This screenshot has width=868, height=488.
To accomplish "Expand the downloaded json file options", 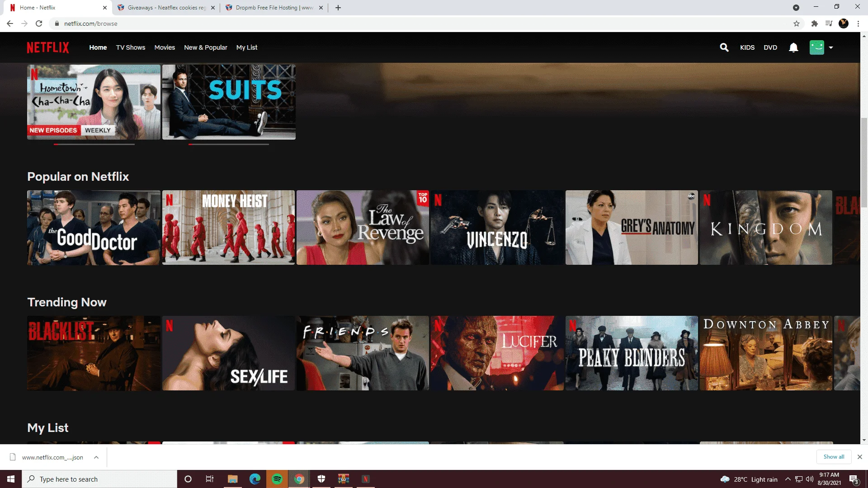I will point(96,457).
